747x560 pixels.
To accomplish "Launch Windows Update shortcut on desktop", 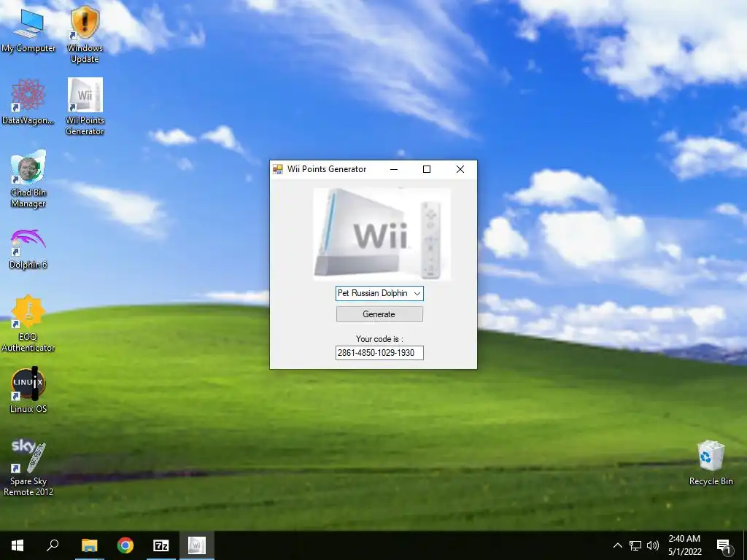I will tap(85, 36).
